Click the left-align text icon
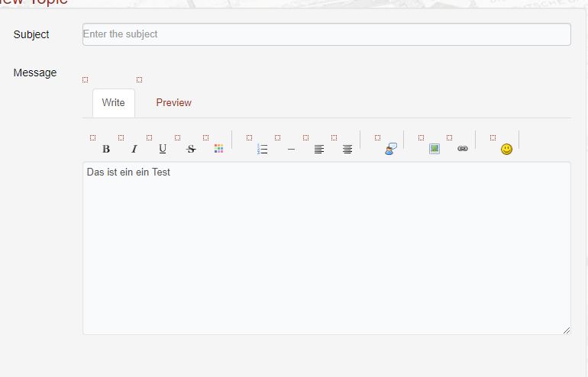588x377 pixels. click(319, 150)
